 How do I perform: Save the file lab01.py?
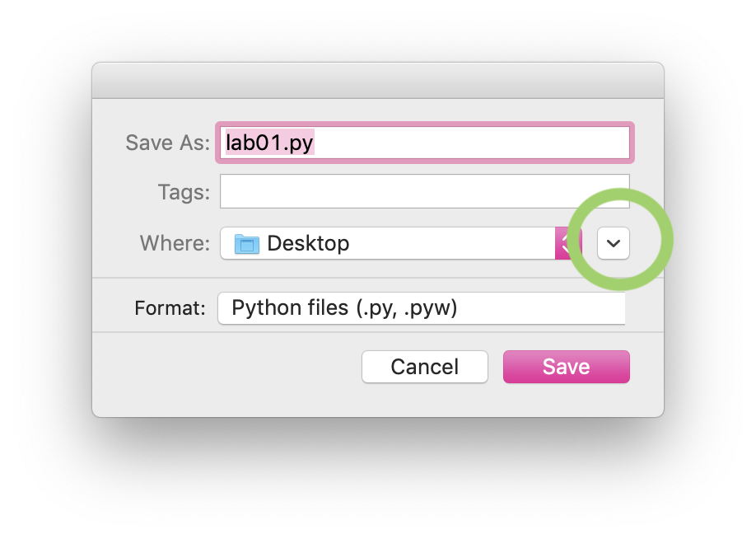[x=567, y=367]
